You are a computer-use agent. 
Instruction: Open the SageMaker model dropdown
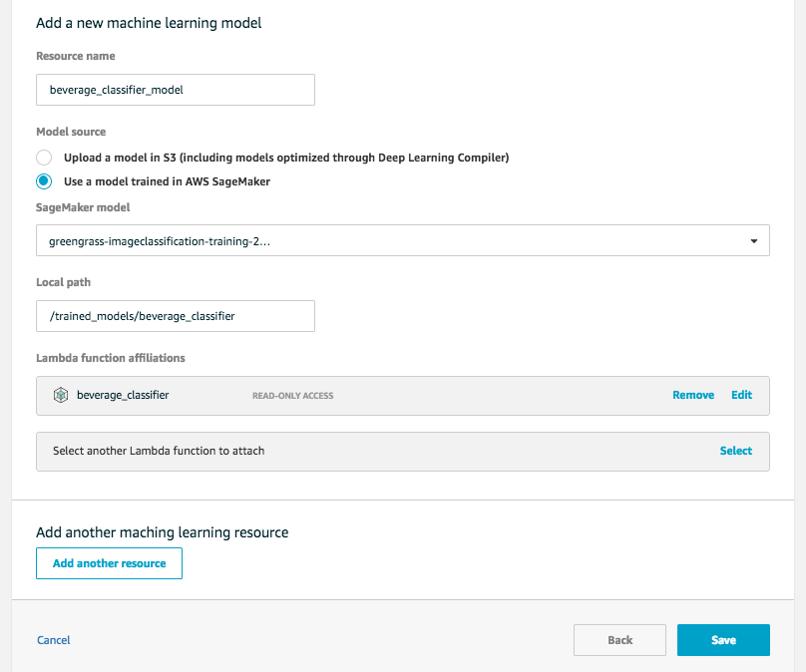[x=402, y=240]
